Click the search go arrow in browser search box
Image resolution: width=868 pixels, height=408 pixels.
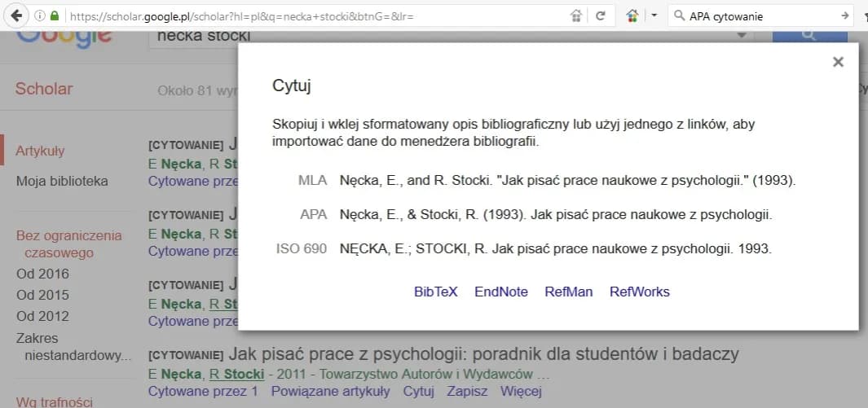point(844,15)
